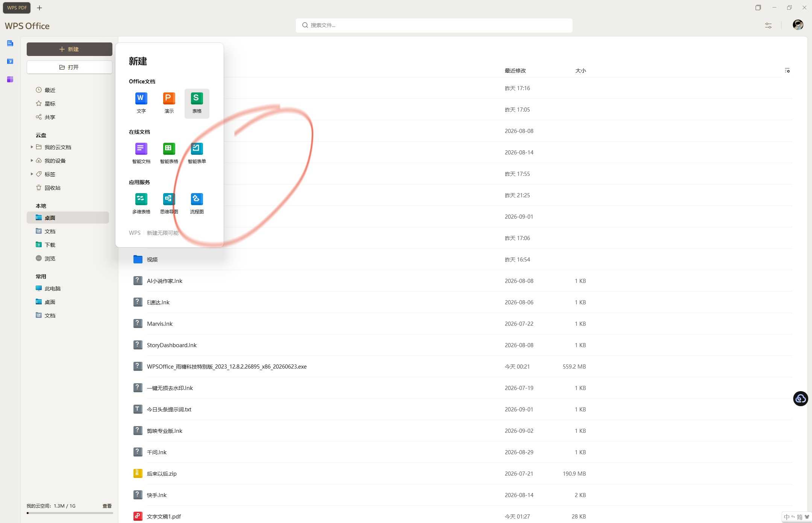812x523 pixels.
Task: Create a new 智能文档 online document
Action: 141,153
